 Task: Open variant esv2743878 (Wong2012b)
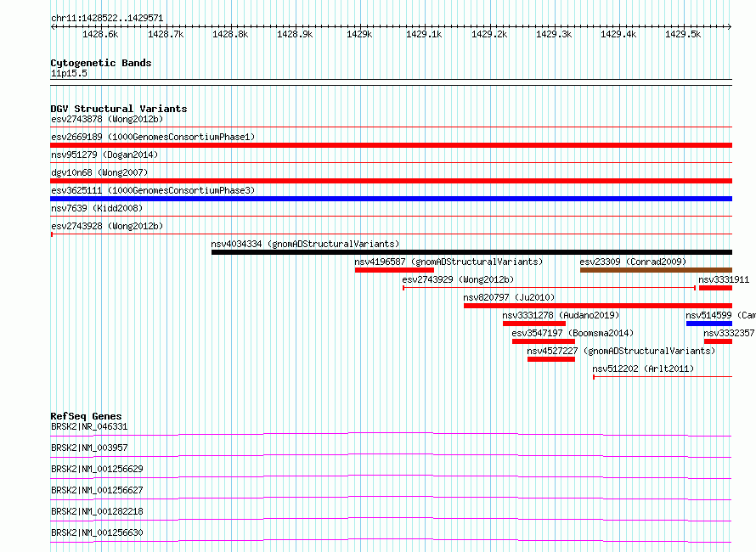tap(107, 119)
